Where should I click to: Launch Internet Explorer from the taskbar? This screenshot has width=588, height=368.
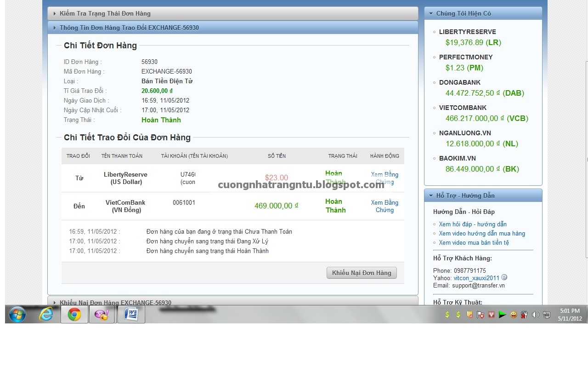point(46,315)
